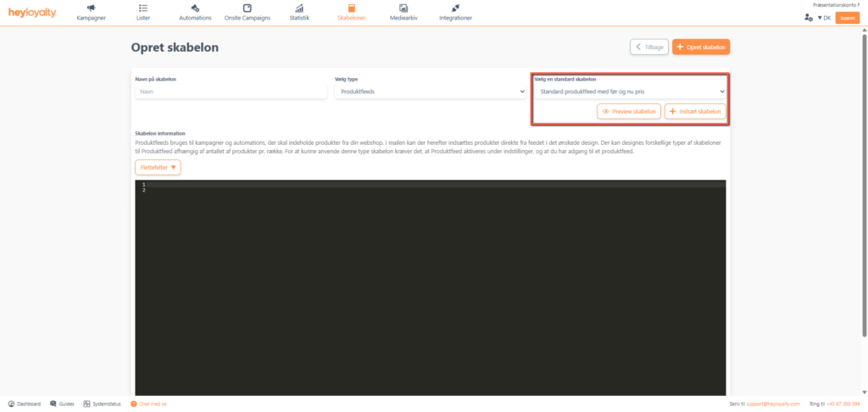Open Kampagner megaphone icon in navigation
Image resolution: width=868 pixels, height=412 pixels.
[91, 8]
